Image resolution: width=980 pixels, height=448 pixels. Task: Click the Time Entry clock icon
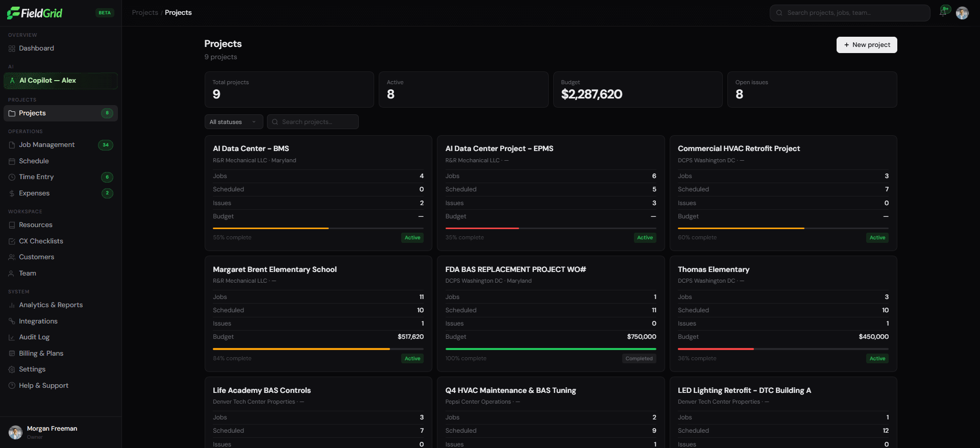[x=12, y=177]
